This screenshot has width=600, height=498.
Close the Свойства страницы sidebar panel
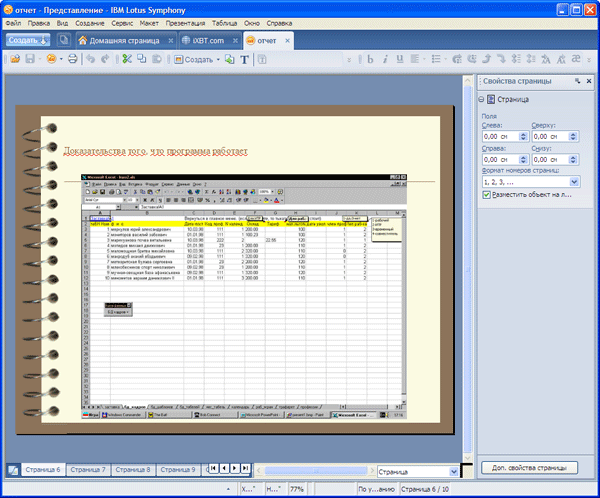point(589,81)
